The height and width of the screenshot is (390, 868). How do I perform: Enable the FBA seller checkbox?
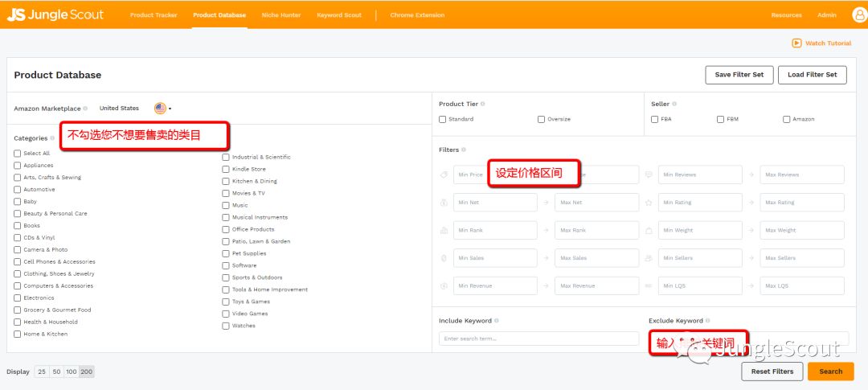655,119
